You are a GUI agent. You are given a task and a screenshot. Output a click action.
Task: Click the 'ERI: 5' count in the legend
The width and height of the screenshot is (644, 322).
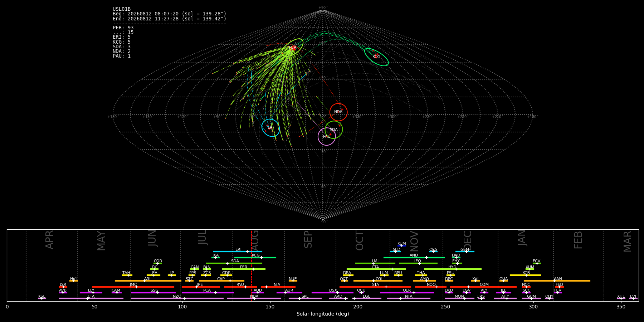click(x=122, y=37)
